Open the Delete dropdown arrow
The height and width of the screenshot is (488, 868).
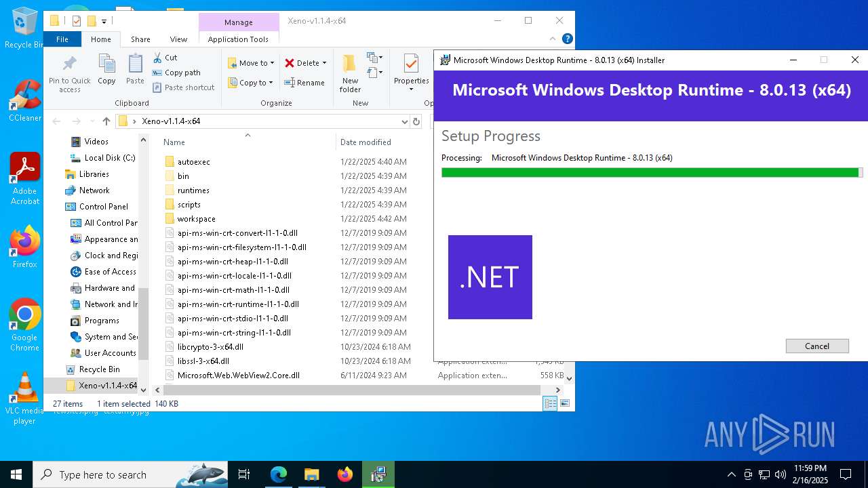[324, 63]
